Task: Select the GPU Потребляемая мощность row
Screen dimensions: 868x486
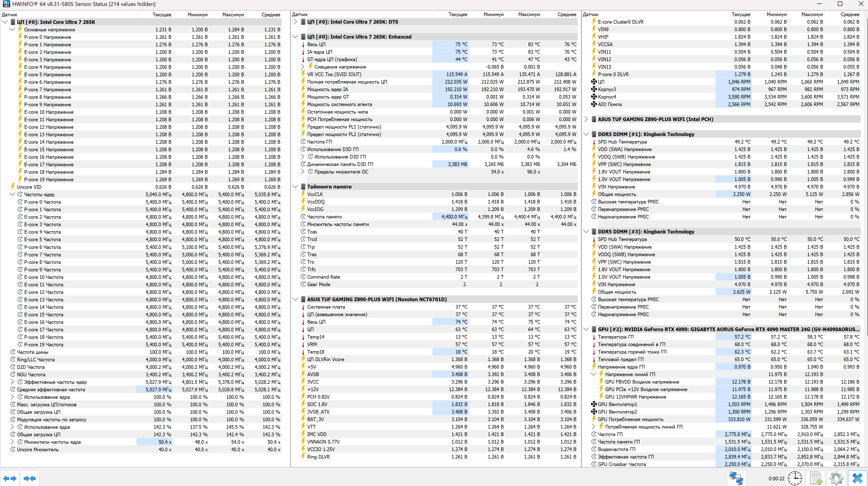Action: click(x=630, y=419)
